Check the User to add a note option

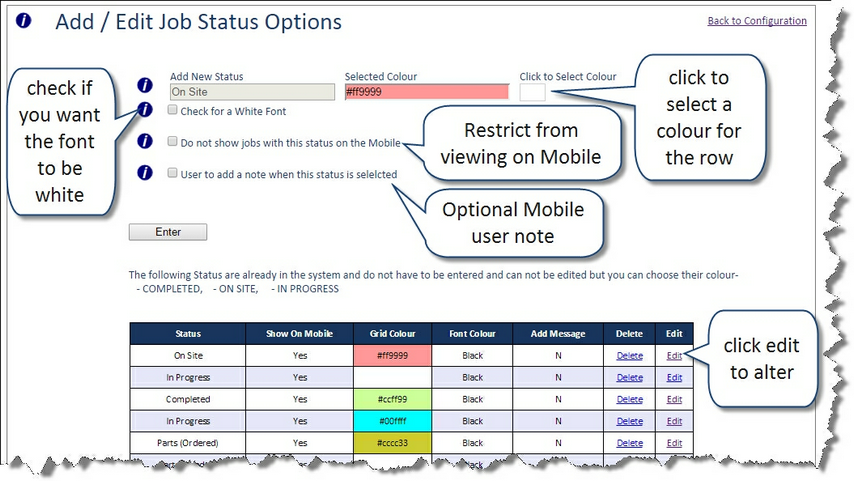tap(173, 173)
